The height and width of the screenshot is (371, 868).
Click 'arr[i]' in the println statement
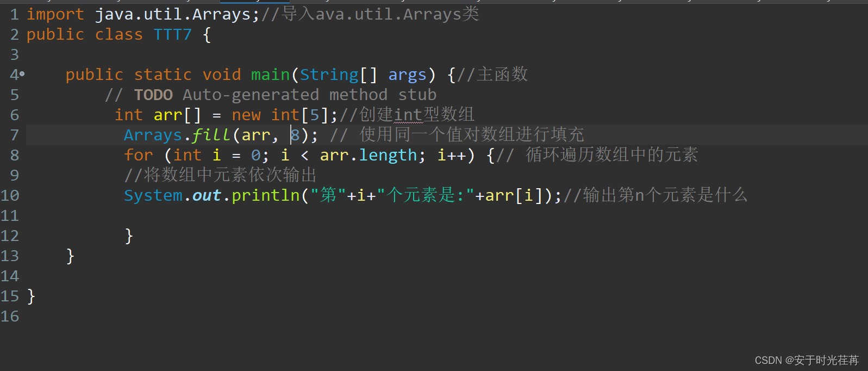pyautogui.click(x=514, y=195)
